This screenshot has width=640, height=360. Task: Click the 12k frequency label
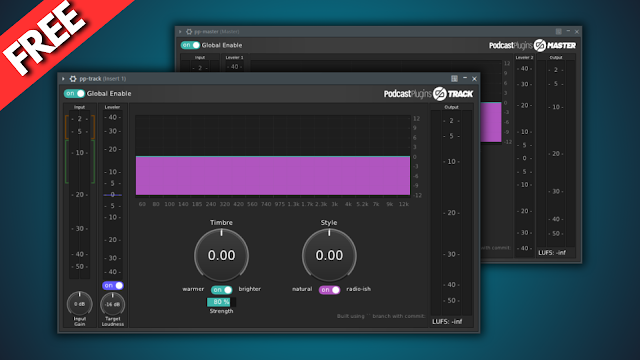point(404,204)
